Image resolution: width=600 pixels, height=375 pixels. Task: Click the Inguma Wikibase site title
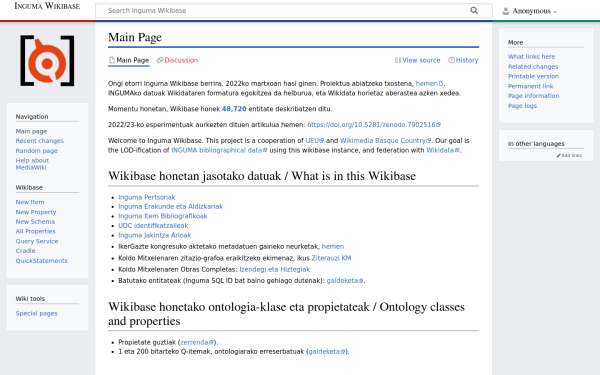point(47,6)
